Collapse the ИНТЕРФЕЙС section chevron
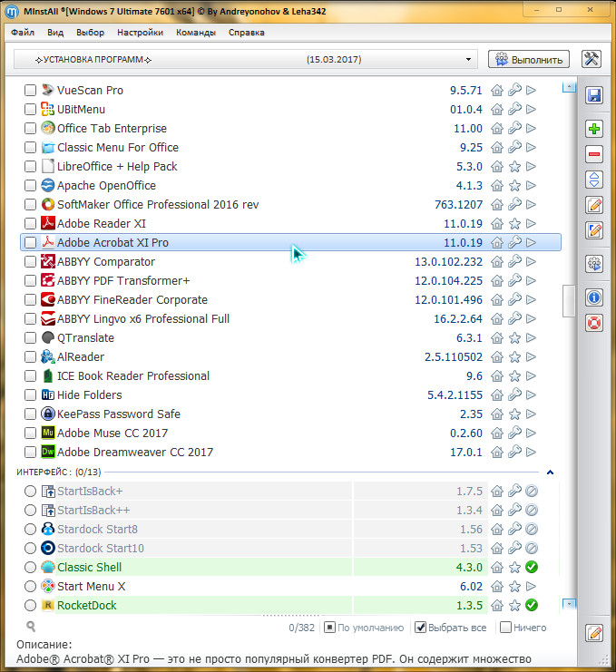The height and width of the screenshot is (672, 616). 550,472
